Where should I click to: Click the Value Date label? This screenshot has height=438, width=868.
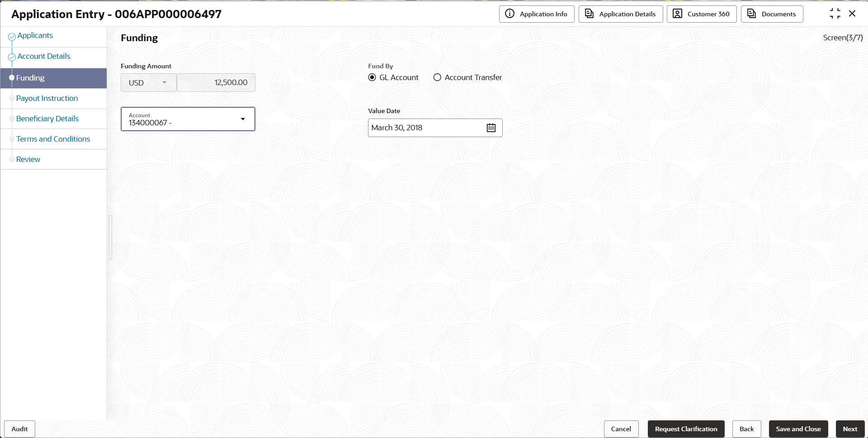click(384, 111)
